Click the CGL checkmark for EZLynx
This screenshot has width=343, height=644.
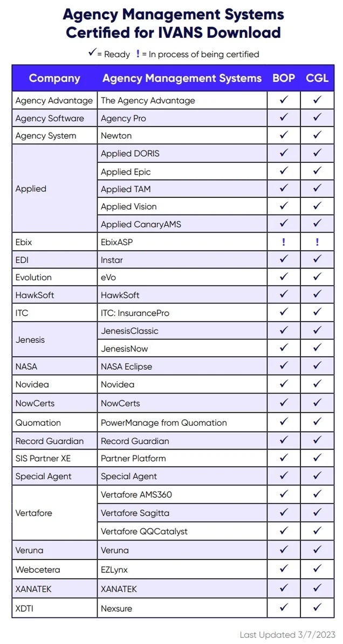[317, 568]
